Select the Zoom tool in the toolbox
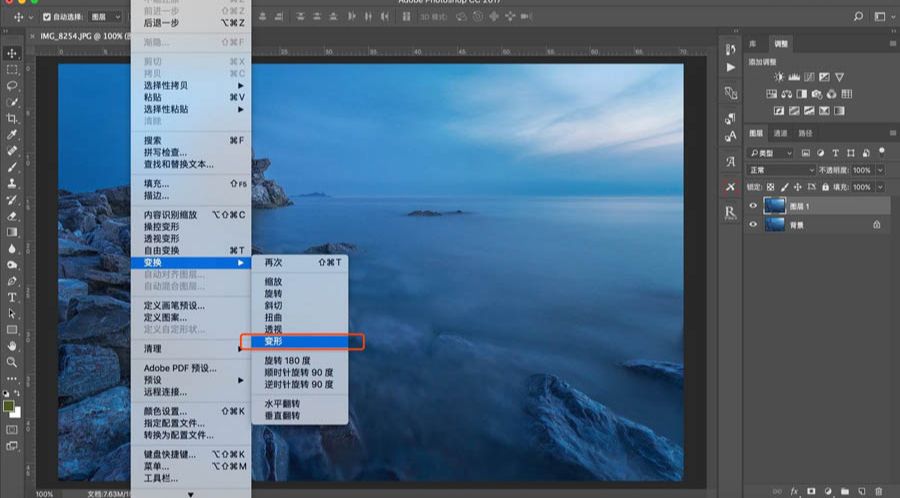 (11, 362)
